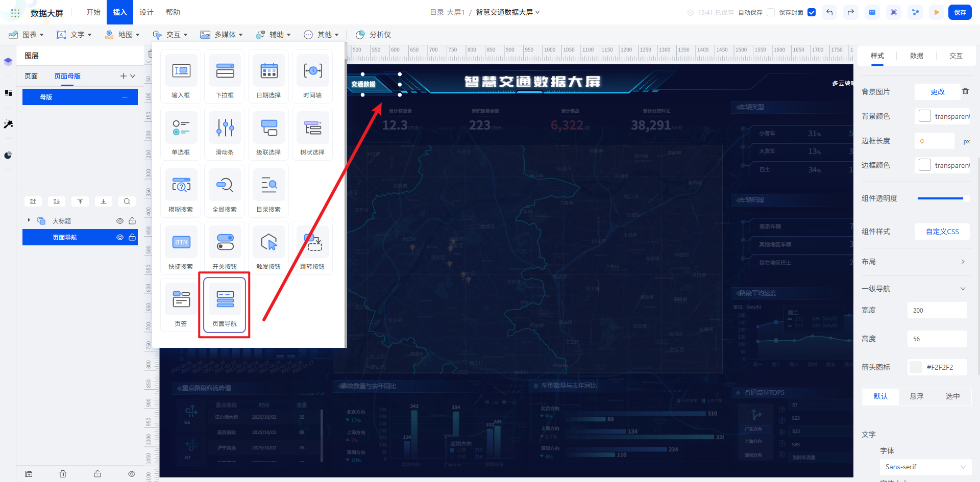This screenshot has height=482, width=980.
Task: Insert the 触发按钮 trigger button component
Action: pos(269,248)
